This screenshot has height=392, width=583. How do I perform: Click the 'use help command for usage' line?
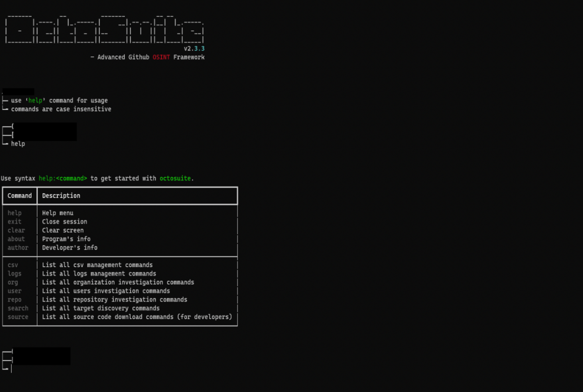59,101
